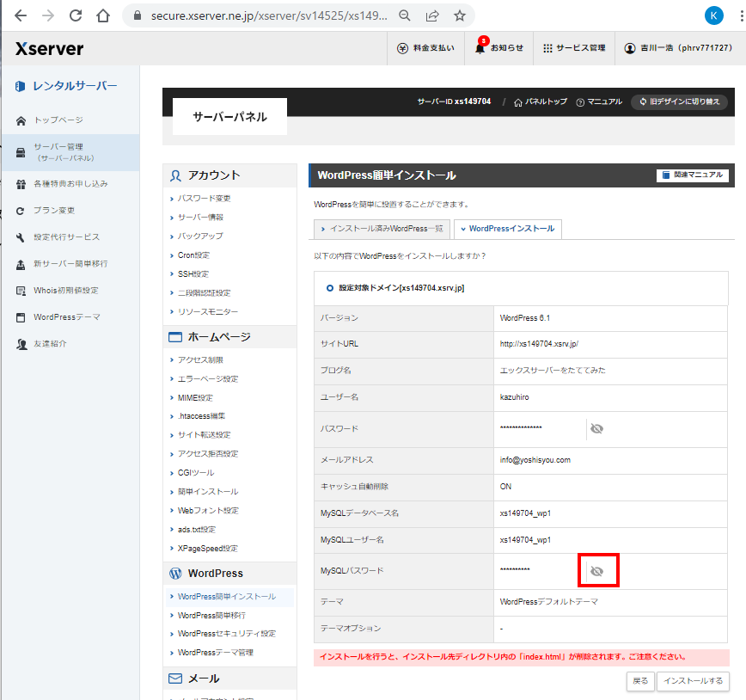Click the 料金支払い yen icon
Viewport: 746px width, 700px height.
[x=402, y=48]
